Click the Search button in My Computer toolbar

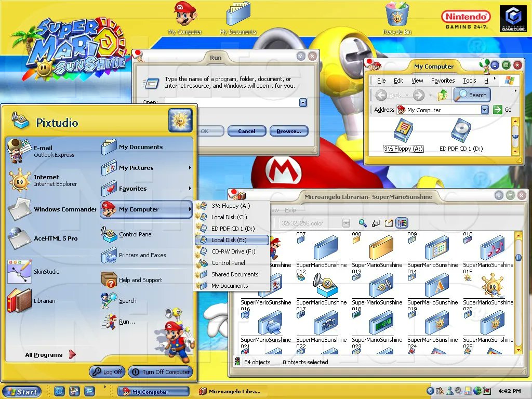472,95
